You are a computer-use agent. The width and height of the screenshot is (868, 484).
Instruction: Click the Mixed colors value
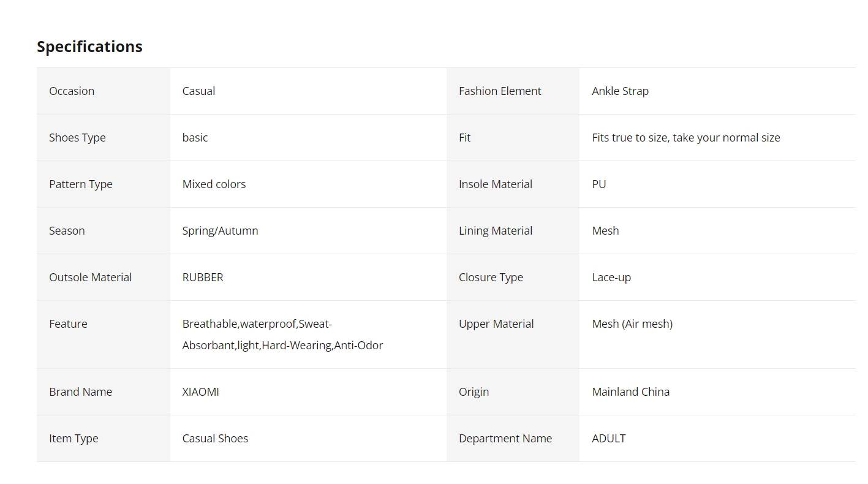point(214,184)
